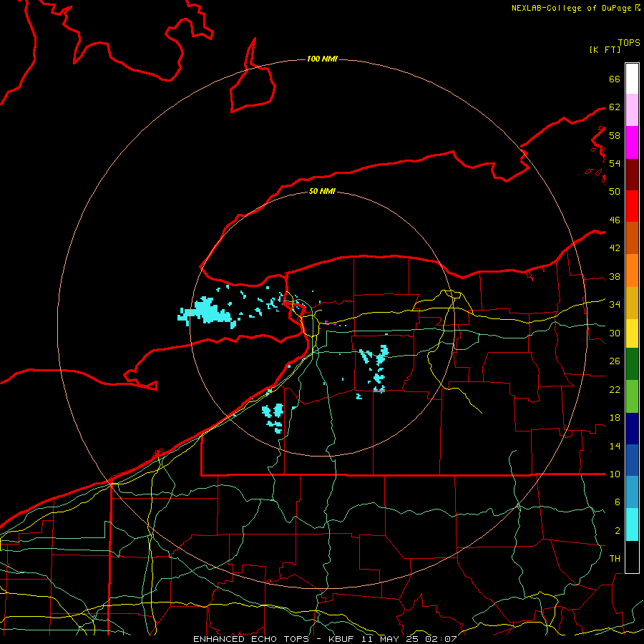Click the light pink 62 kft legend swatch
This screenshot has height=644, width=644.
632,110
